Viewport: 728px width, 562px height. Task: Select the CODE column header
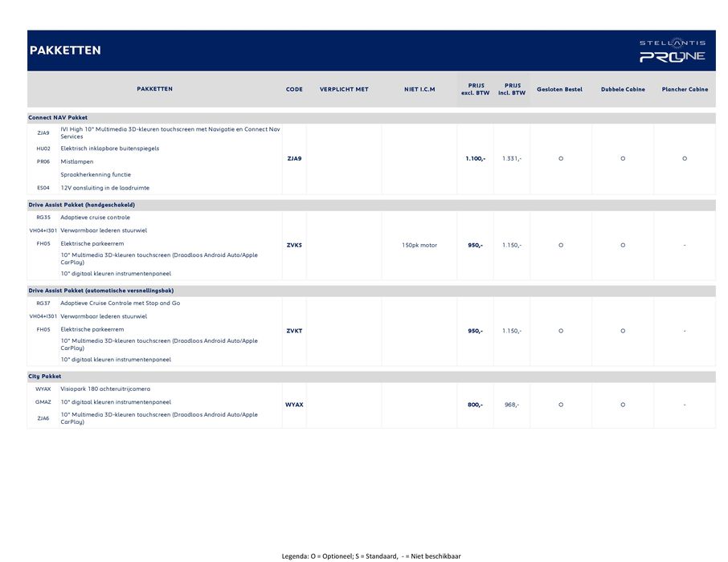click(x=294, y=89)
